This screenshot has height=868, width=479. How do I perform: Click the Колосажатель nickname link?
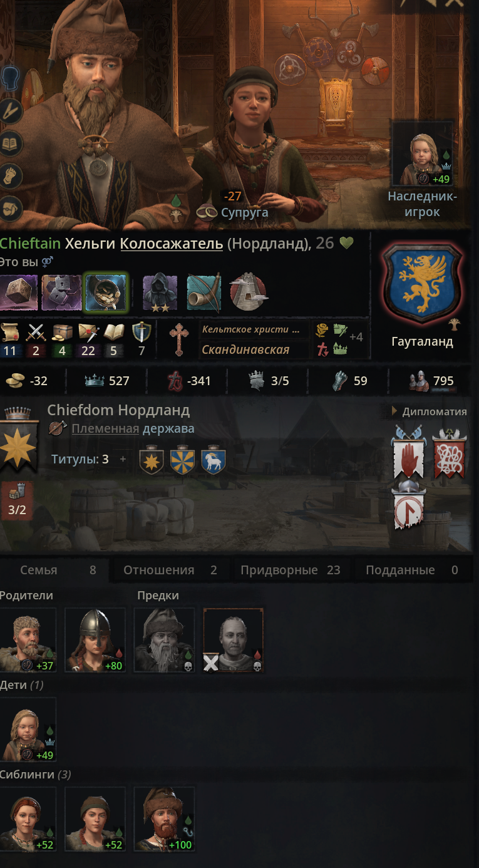click(x=172, y=244)
